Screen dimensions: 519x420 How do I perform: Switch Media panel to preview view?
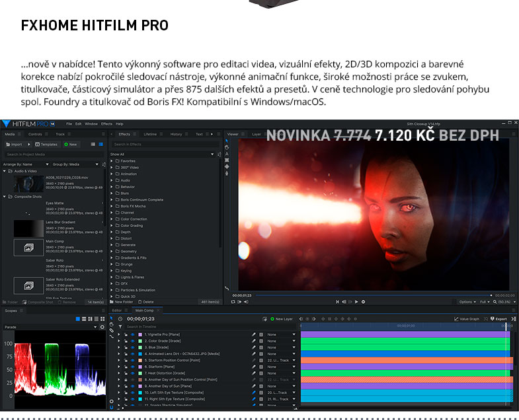(x=101, y=144)
